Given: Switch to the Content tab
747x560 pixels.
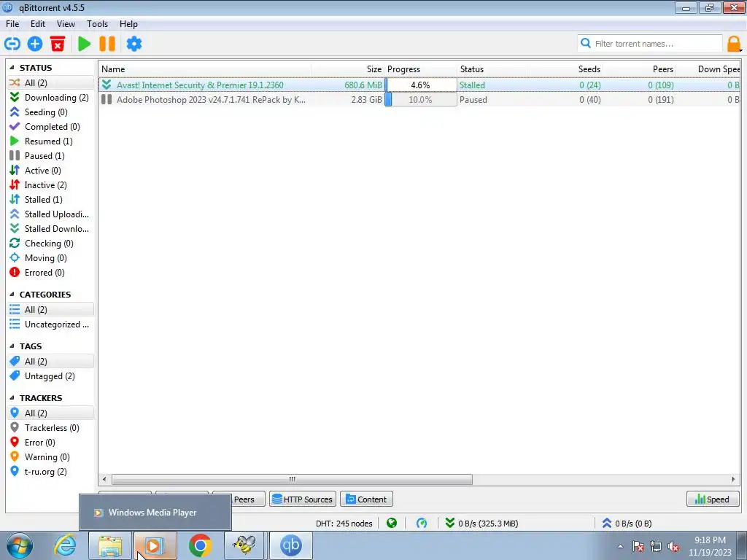Looking at the screenshot, I should point(366,499).
